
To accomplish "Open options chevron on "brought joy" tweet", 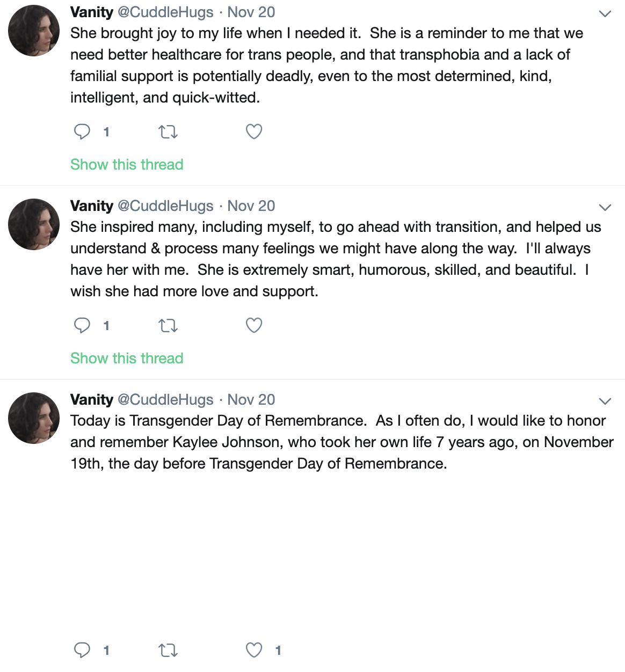I will (x=605, y=14).
